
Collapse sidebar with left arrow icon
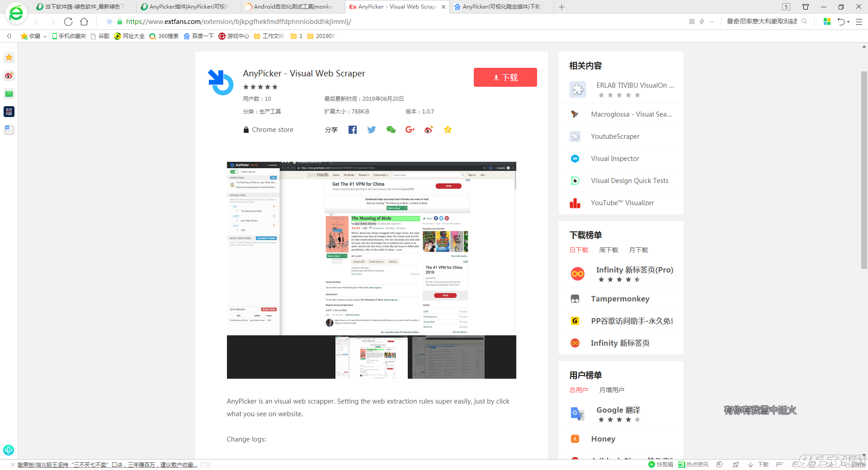[x=9, y=36]
